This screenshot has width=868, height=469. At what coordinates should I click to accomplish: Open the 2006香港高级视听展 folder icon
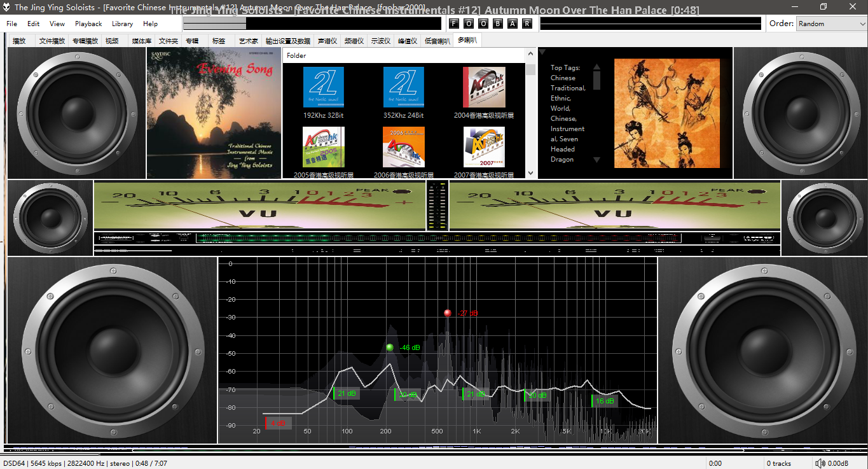pos(403,147)
